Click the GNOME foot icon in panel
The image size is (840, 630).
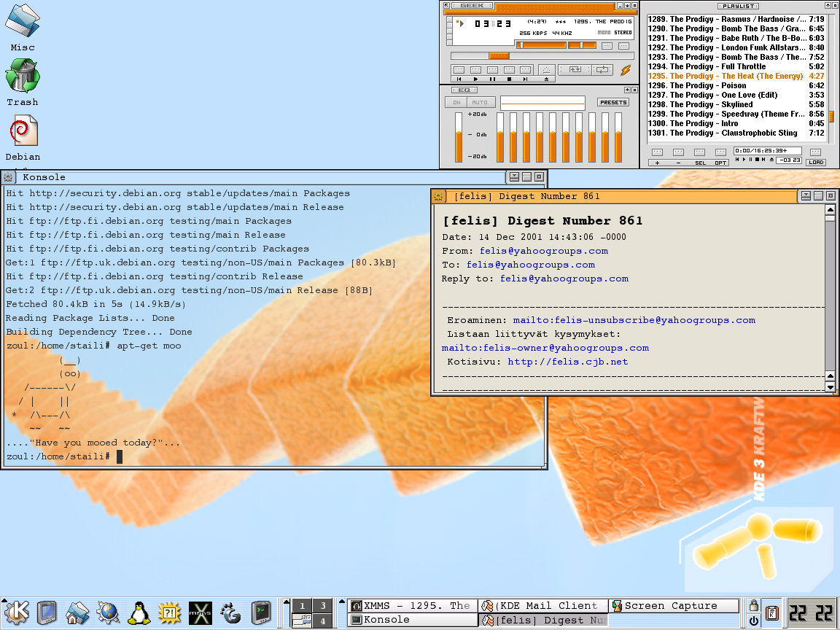[231, 612]
